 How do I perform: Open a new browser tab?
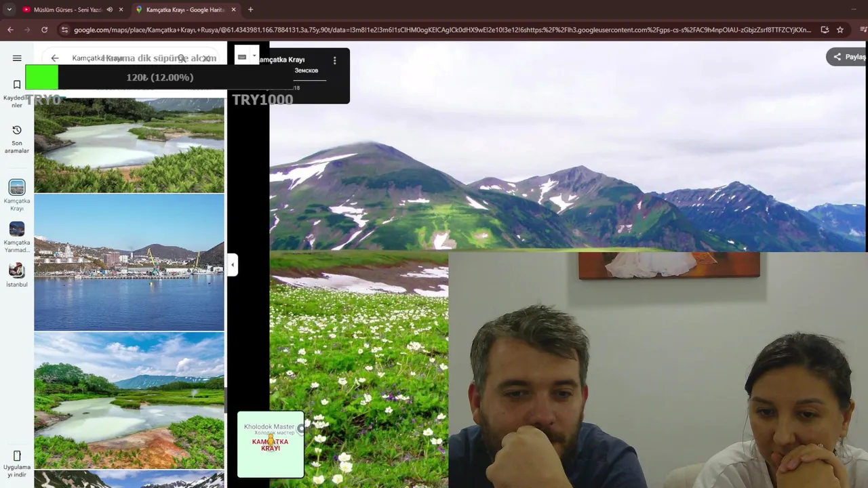250,9
